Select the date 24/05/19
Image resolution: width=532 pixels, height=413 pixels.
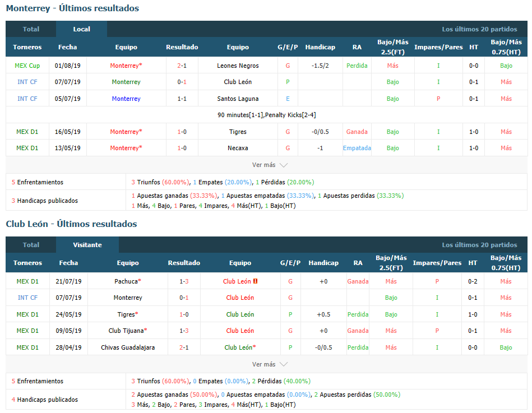[x=68, y=314]
